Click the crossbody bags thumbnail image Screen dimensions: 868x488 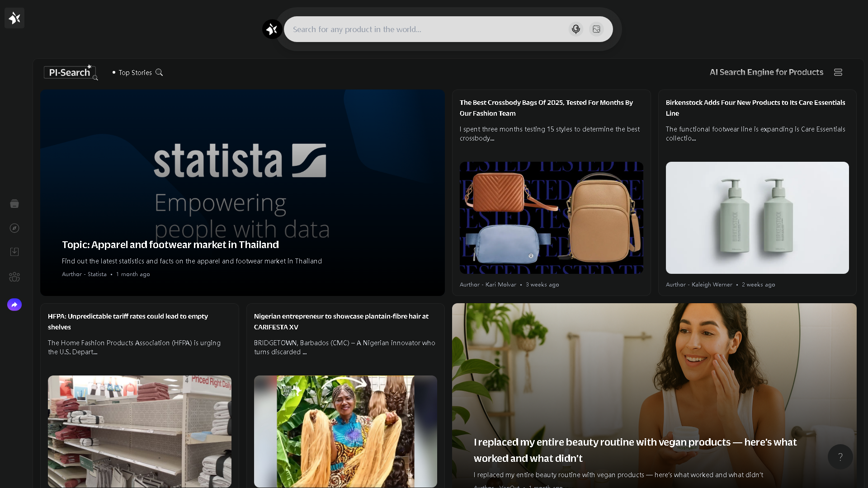pyautogui.click(x=551, y=218)
